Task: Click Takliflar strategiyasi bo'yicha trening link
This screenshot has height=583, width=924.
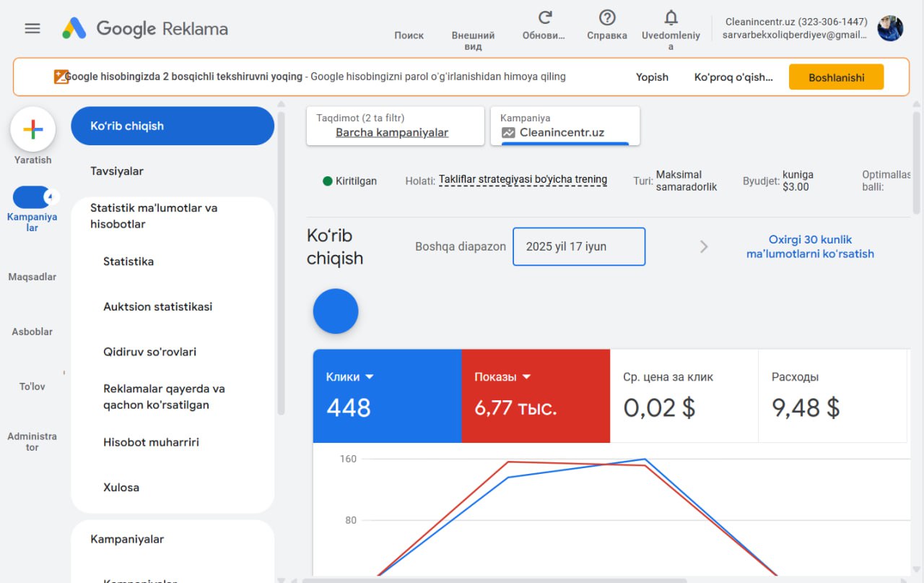Action: click(523, 180)
